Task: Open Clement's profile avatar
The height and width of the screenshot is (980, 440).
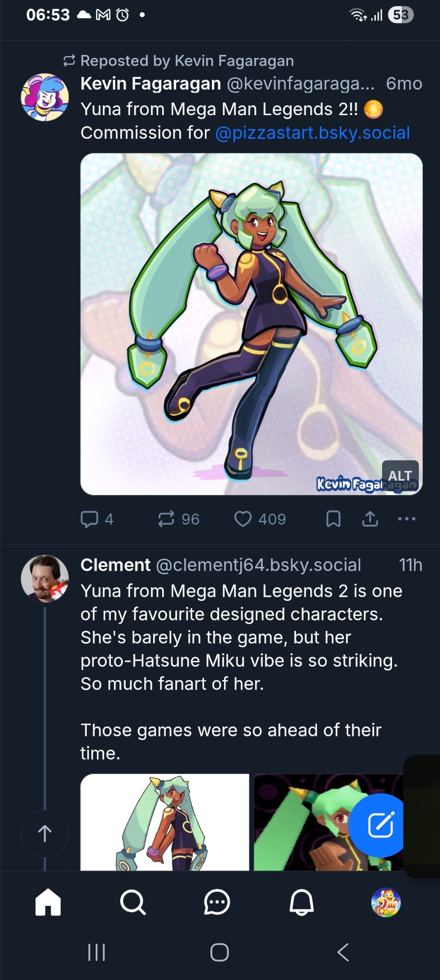Action: pyautogui.click(x=45, y=578)
